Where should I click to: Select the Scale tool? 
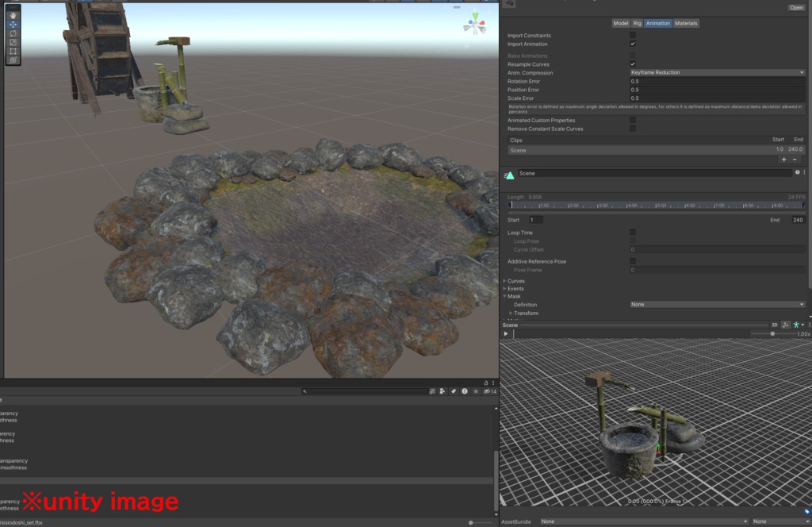(13, 42)
